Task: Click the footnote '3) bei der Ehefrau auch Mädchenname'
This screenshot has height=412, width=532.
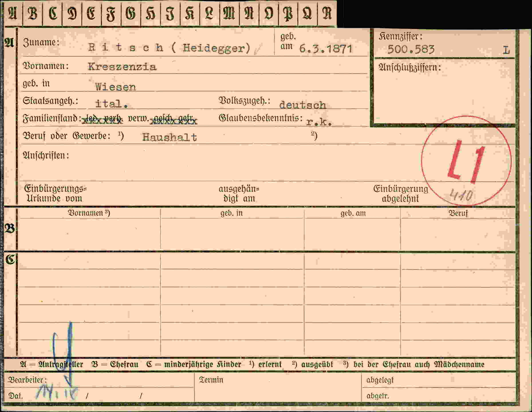Action: [x=414, y=364]
